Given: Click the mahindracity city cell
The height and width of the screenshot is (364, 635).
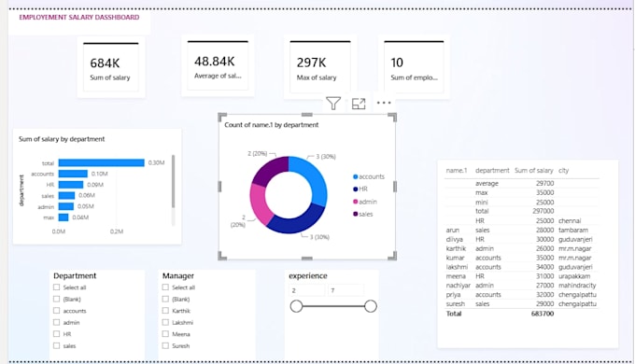Looking at the screenshot, I should (577, 286).
